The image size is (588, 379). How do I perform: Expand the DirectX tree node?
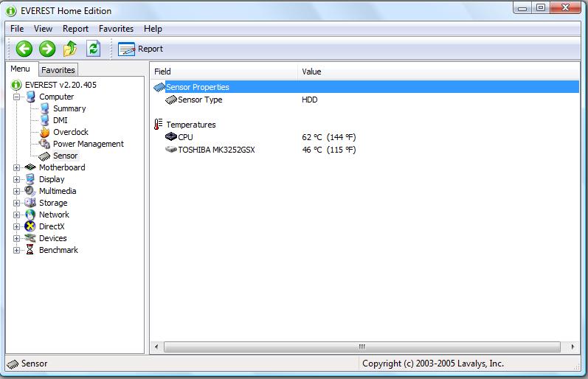click(16, 227)
